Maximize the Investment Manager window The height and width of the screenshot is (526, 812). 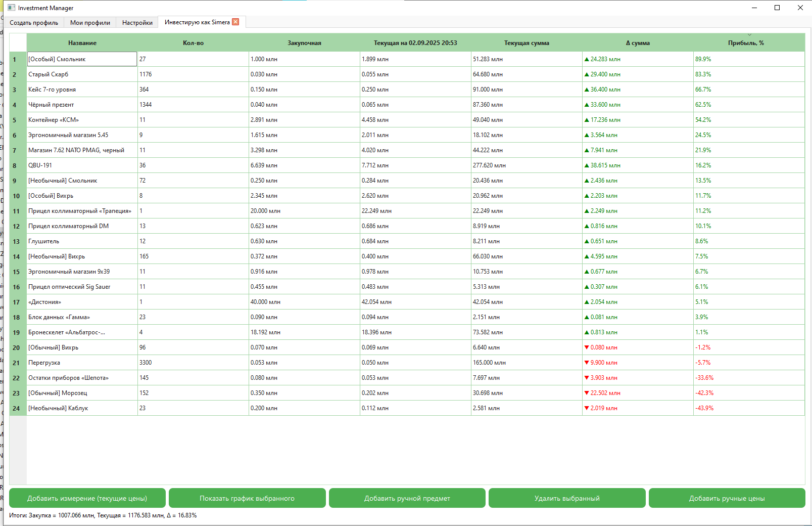click(777, 8)
